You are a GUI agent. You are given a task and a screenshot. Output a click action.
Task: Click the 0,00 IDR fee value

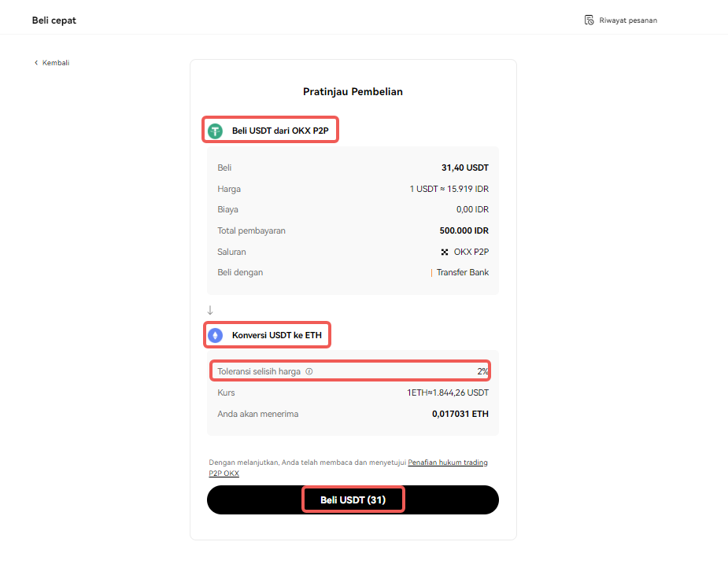[472, 209]
